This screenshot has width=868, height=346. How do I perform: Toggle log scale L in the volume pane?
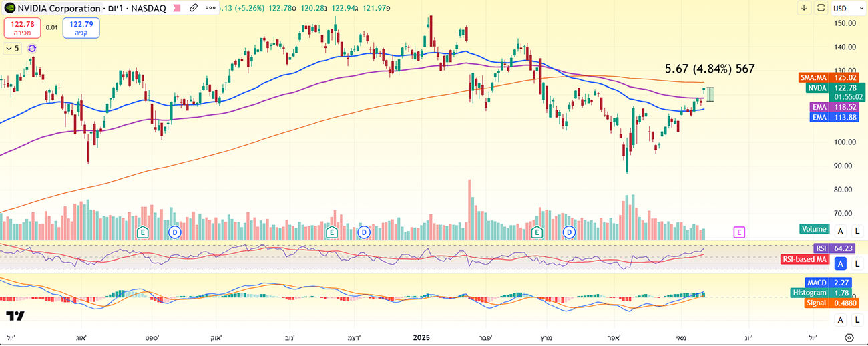pos(857,230)
